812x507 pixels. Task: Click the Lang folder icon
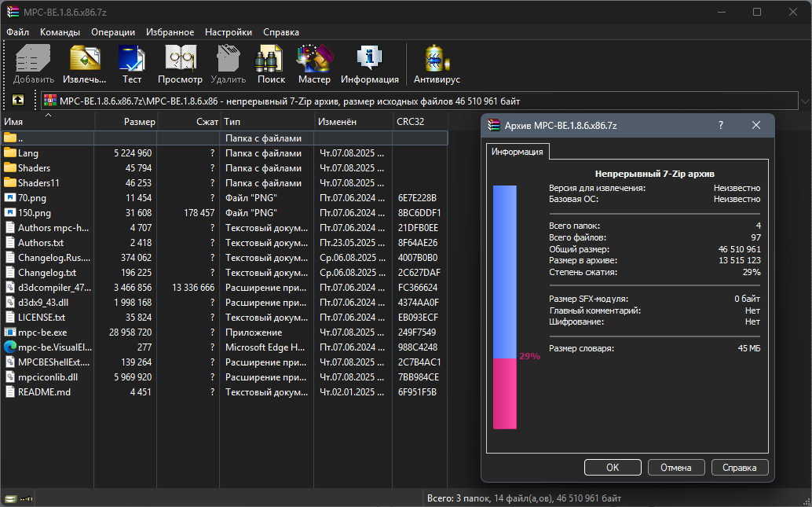pos(10,153)
